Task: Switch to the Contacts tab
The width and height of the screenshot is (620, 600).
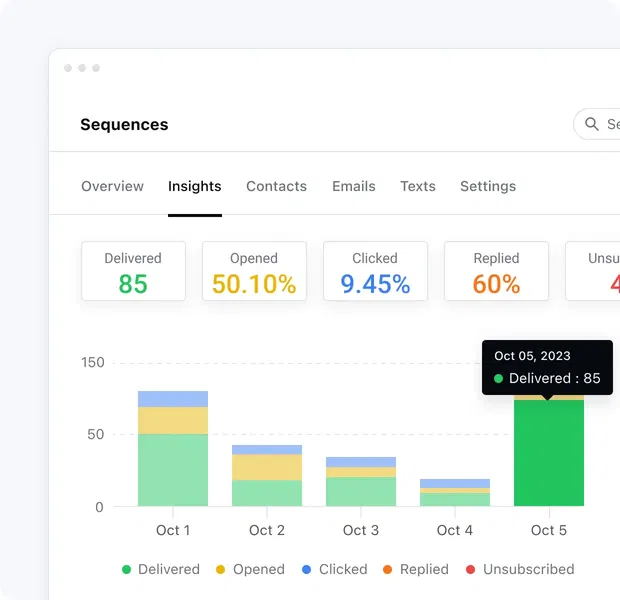Action: tap(276, 186)
